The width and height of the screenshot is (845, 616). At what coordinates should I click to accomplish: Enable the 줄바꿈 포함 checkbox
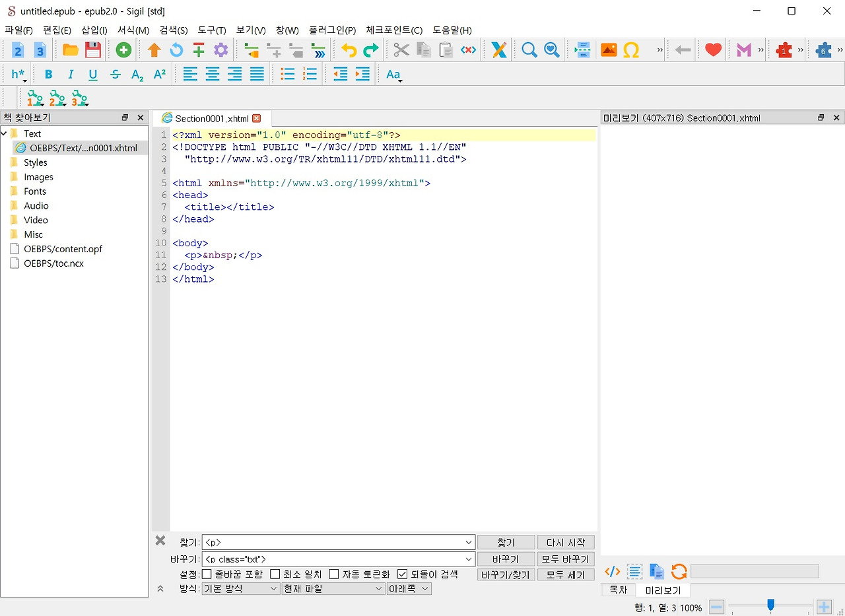point(207,574)
